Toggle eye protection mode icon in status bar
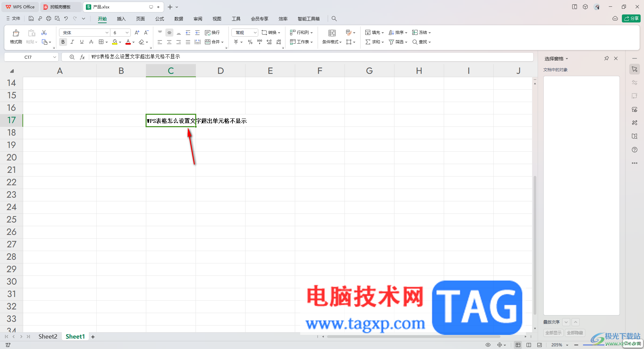Screen dimensions: 644x349 pyautogui.click(x=488, y=345)
